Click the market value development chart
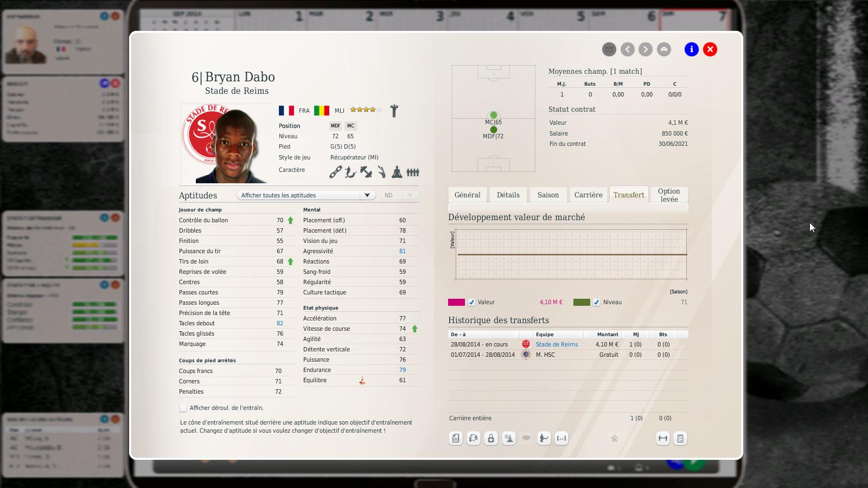868x488 pixels. coord(571,254)
